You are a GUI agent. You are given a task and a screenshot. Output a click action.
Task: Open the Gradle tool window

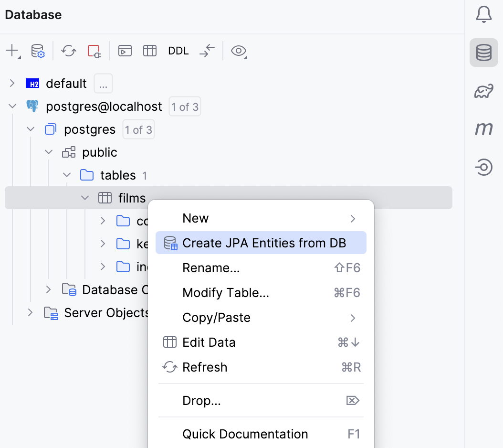(x=484, y=90)
